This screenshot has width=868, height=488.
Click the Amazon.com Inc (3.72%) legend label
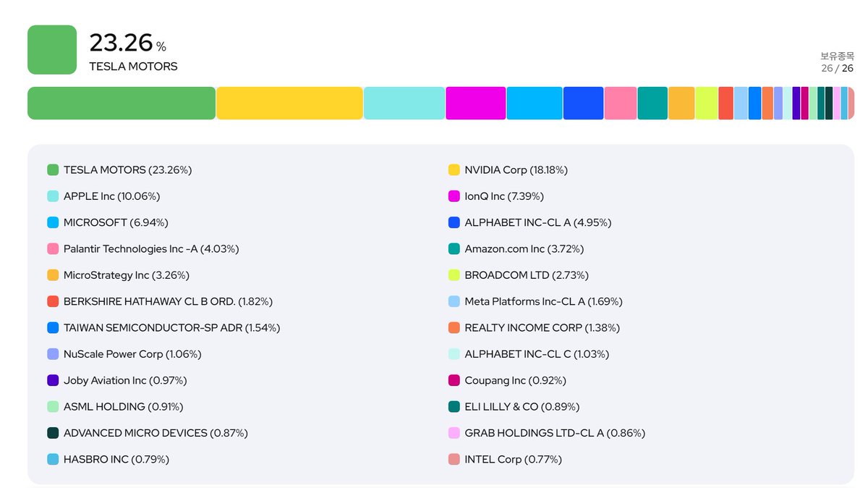pos(524,249)
